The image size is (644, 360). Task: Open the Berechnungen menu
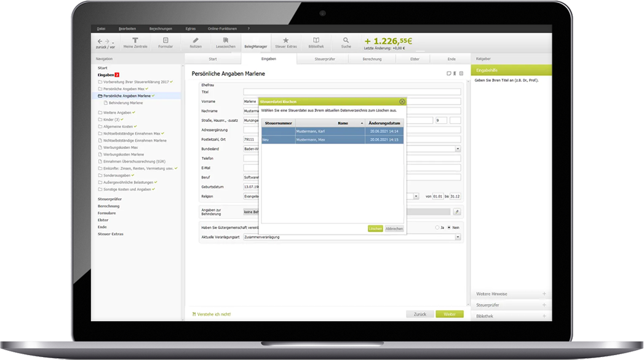tap(161, 29)
